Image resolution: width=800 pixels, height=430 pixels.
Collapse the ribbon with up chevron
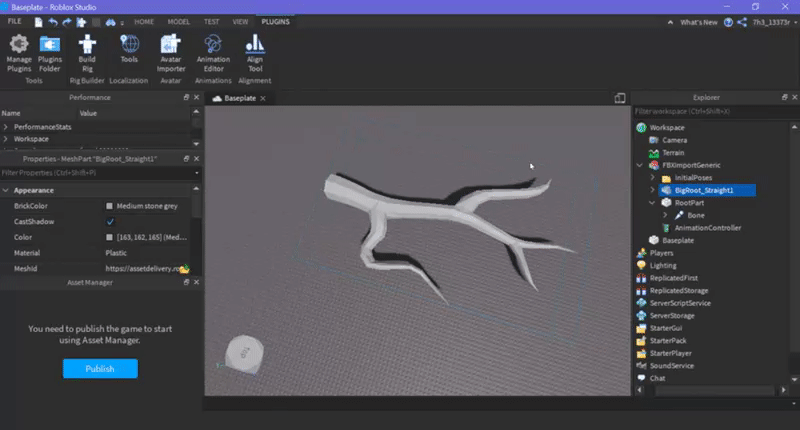(670, 22)
